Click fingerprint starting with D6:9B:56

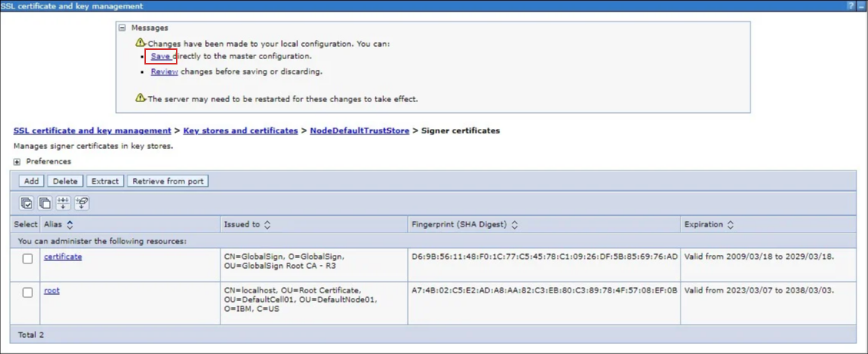[x=545, y=257]
